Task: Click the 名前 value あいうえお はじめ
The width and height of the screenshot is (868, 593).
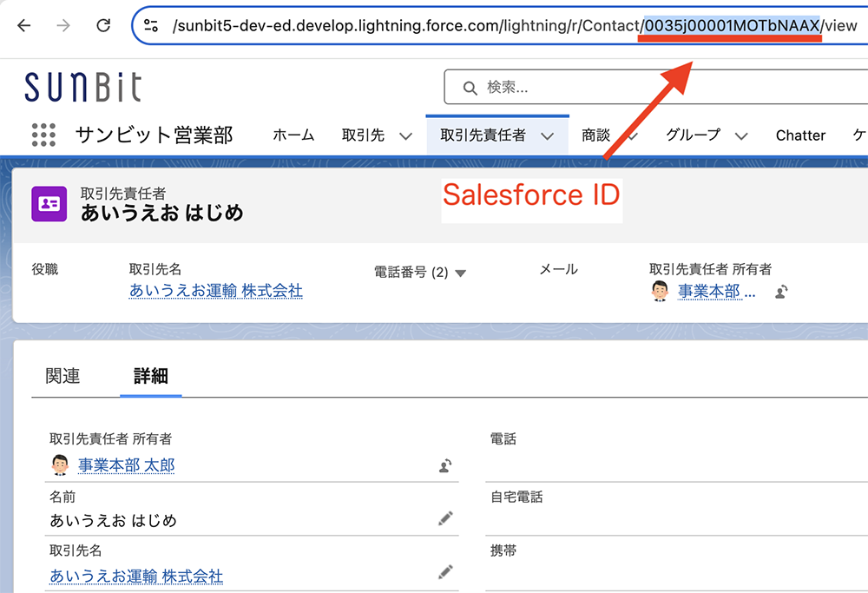Action: [114, 520]
